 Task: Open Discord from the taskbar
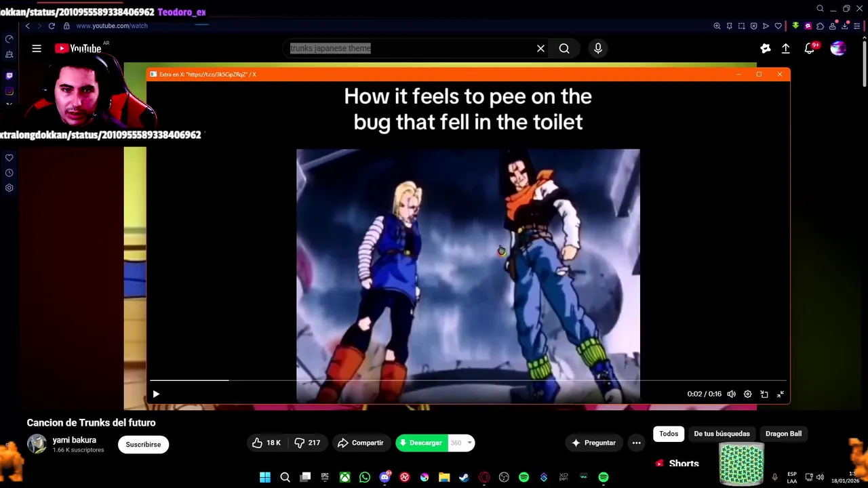384,477
